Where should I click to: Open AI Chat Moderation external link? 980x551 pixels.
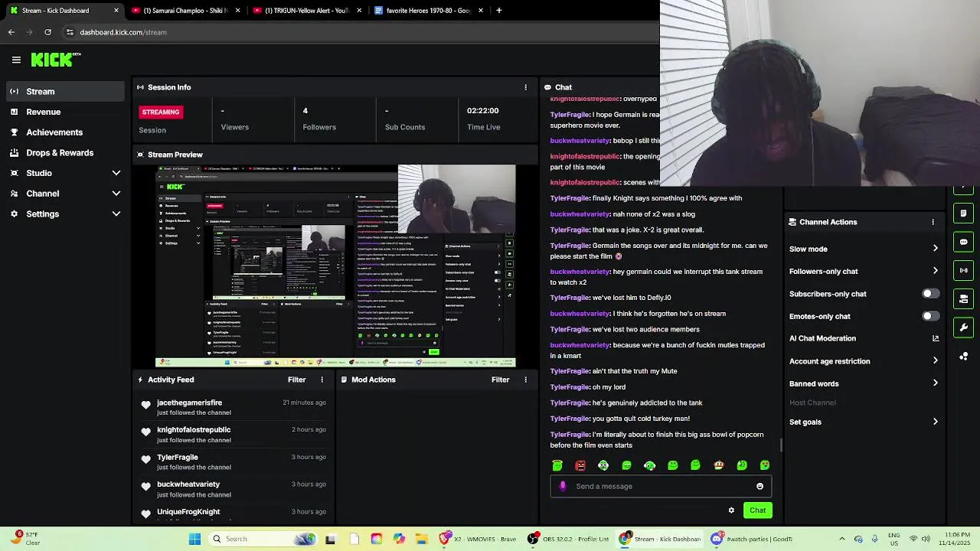coord(935,338)
